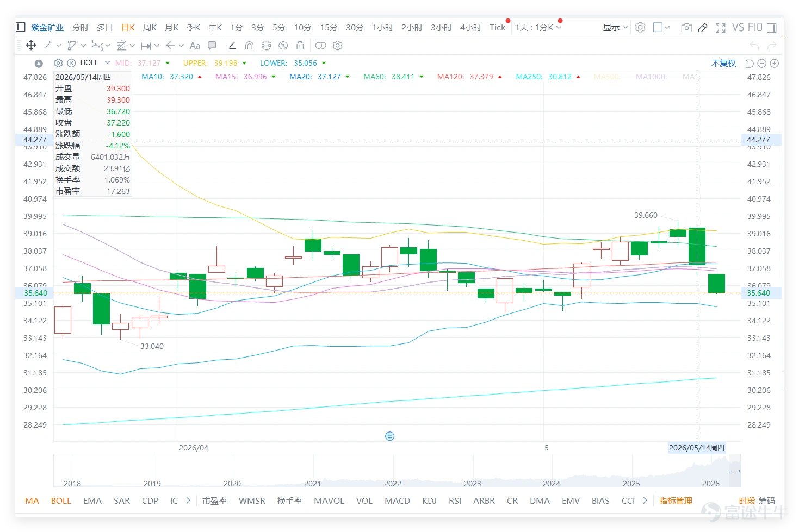Hide all drawings with eye-slash icon
The height and width of the screenshot is (532, 799).
[283, 46]
